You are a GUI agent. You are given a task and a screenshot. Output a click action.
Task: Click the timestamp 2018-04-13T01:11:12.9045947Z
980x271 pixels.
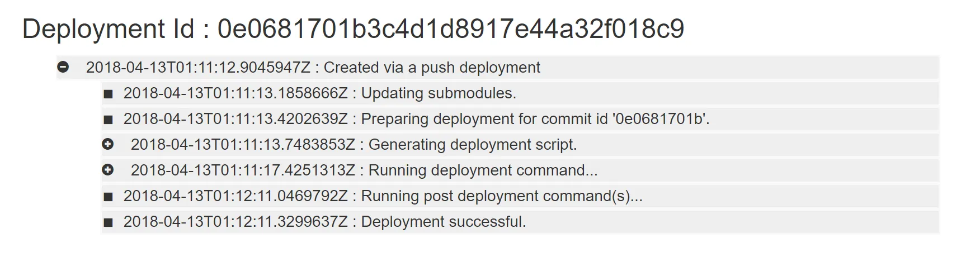198,68
